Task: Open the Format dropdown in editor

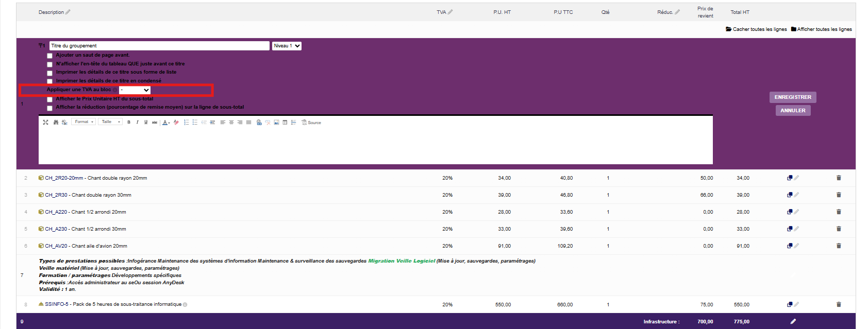Action: pos(84,122)
